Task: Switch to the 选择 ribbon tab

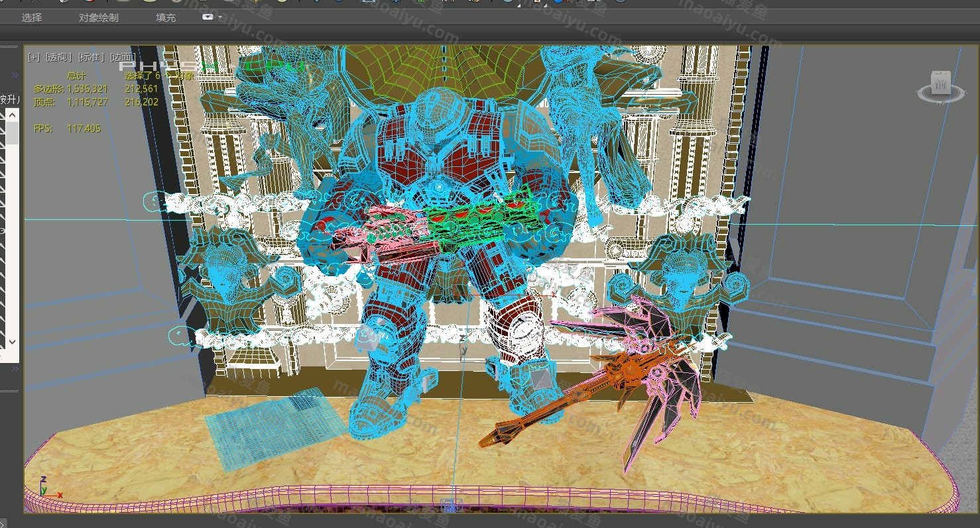Action: pyautogui.click(x=31, y=18)
